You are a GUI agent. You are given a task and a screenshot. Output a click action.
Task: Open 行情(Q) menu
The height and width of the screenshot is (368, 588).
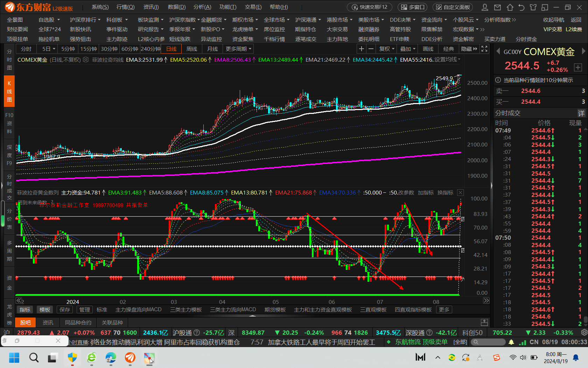(x=125, y=7)
